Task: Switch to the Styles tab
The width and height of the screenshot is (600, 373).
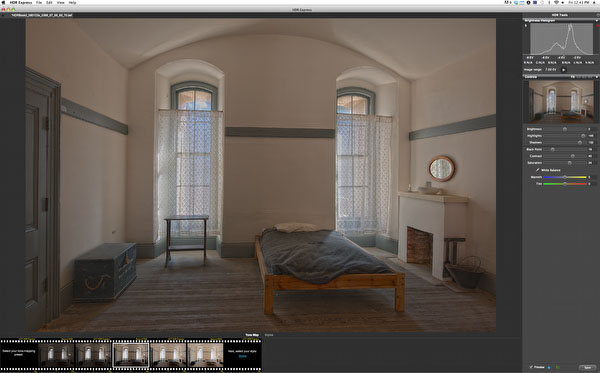Action: point(269,335)
